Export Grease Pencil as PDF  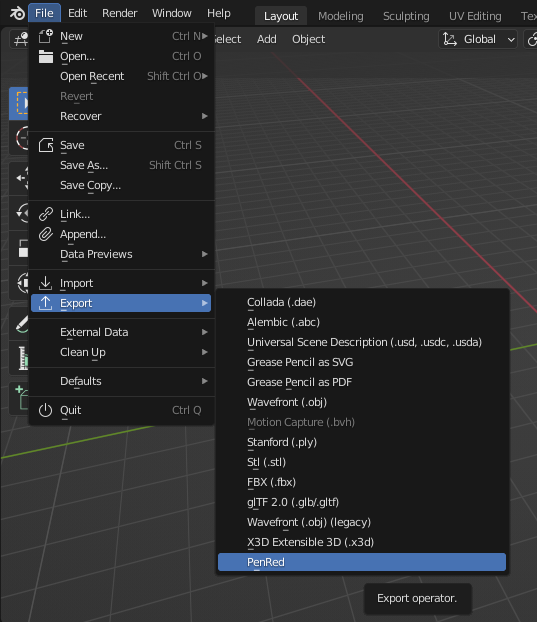click(362, 382)
